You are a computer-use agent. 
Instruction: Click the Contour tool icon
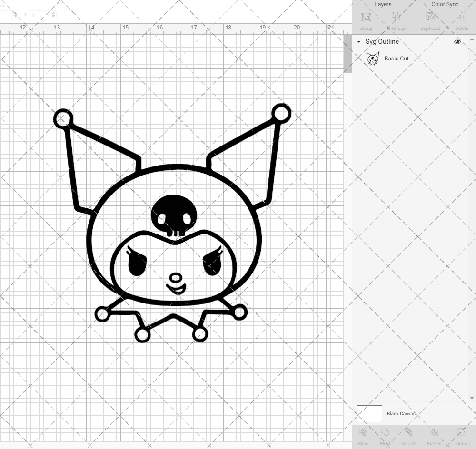click(461, 432)
